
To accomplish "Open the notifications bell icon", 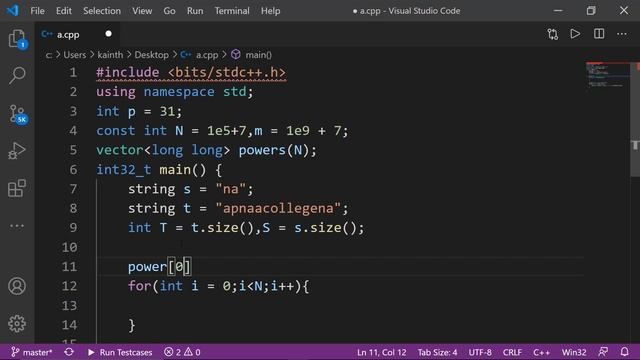I will click(624, 352).
